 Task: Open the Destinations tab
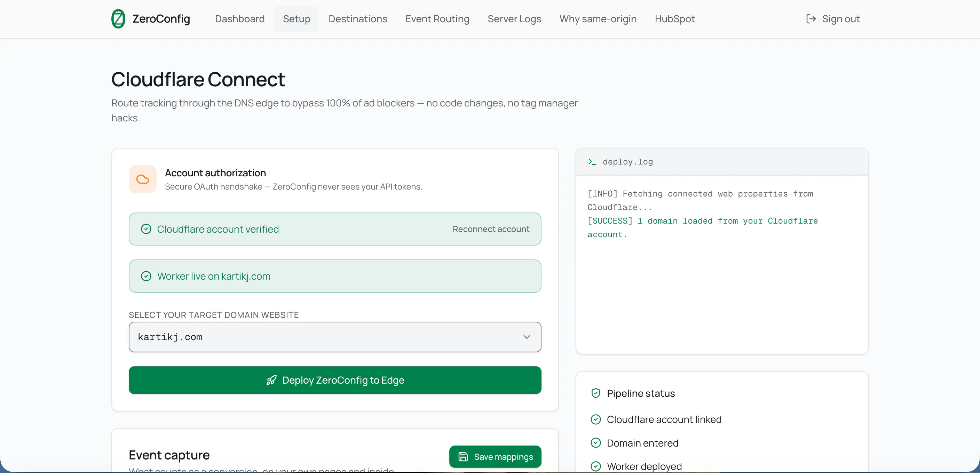click(358, 19)
